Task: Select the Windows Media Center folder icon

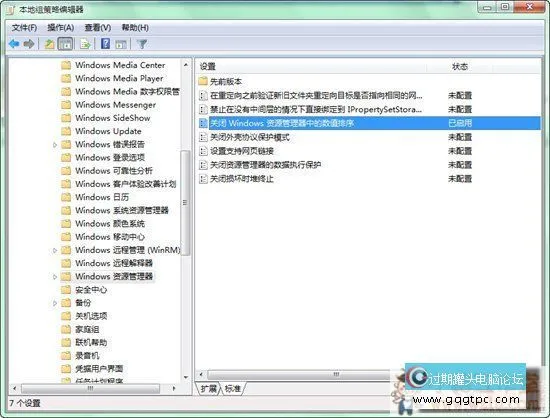Action: pos(66,65)
